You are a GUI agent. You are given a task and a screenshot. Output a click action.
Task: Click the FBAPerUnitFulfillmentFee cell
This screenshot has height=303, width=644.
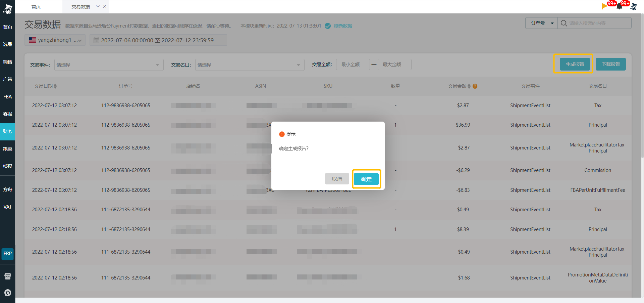click(598, 190)
